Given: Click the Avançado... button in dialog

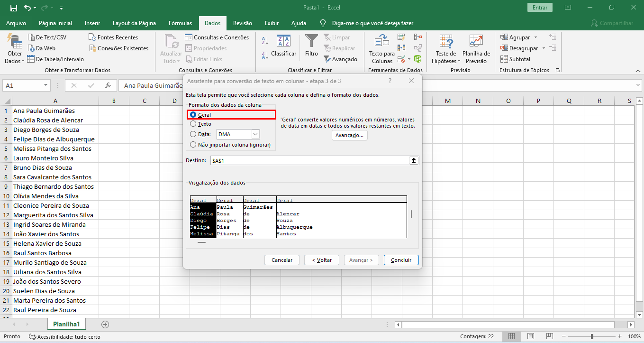Looking at the screenshot, I should point(349,135).
